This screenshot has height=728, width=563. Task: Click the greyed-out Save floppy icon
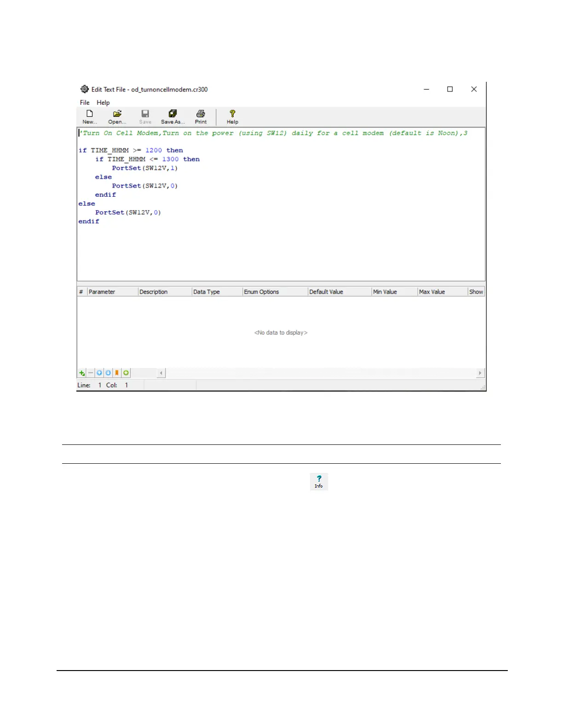click(145, 117)
